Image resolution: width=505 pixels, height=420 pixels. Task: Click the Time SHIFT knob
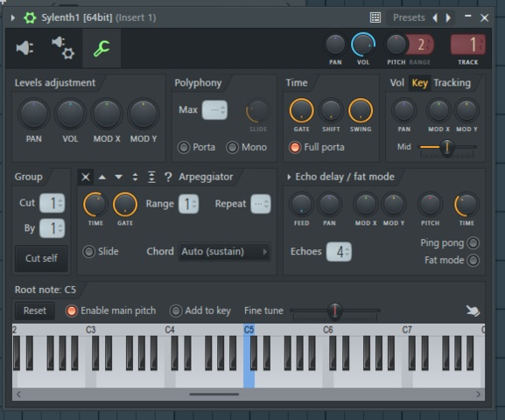pos(331,111)
